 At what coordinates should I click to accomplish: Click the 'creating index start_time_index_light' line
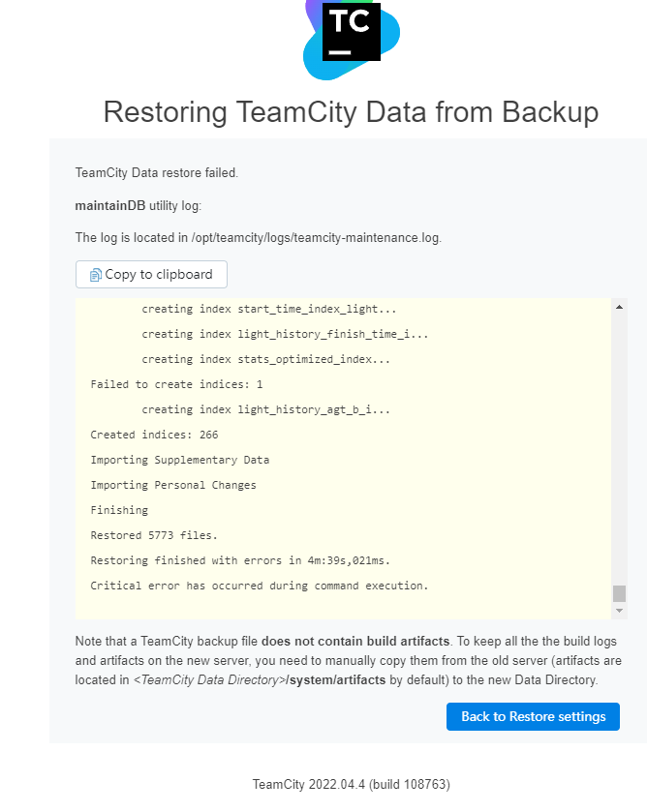pos(268,309)
